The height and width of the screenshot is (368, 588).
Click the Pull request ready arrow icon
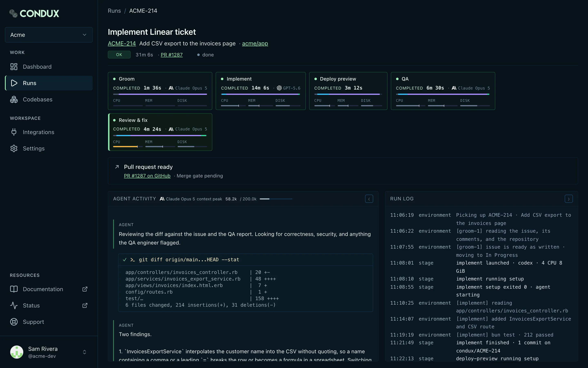[x=117, y=167]
